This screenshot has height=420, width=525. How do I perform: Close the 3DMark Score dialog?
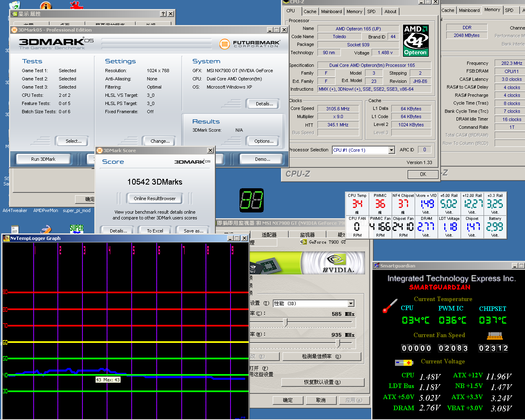(210, 151)
